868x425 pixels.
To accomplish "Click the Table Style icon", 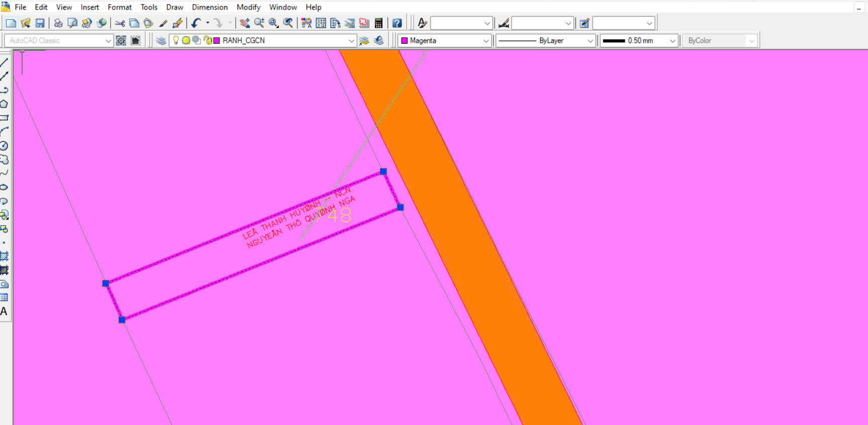I will [584, 23].
